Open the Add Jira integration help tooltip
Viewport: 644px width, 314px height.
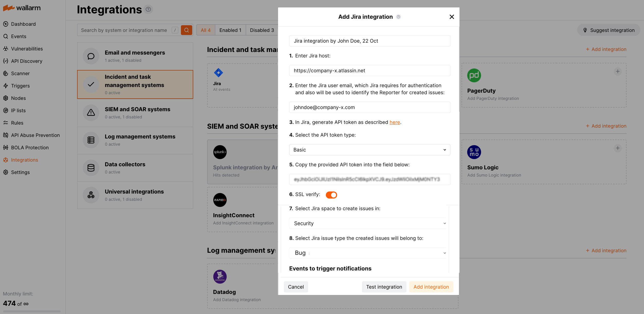(x=398, y=16)
